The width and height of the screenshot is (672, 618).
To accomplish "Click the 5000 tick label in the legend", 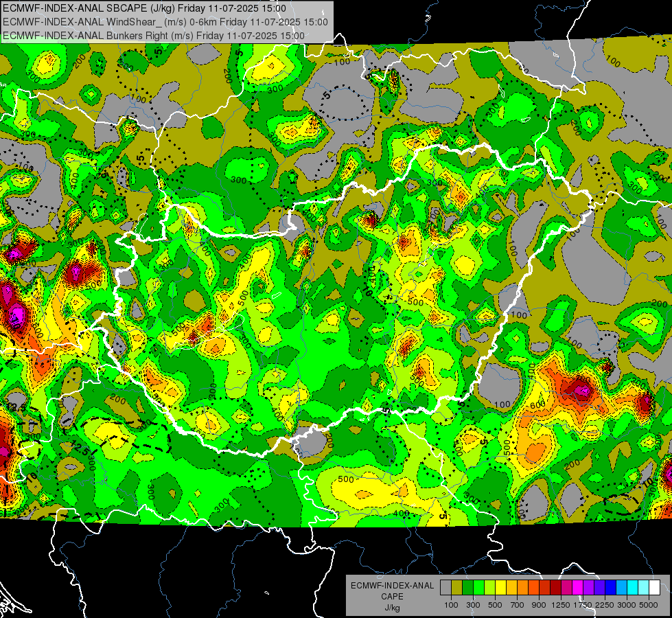I will click(x=649, y=605).
